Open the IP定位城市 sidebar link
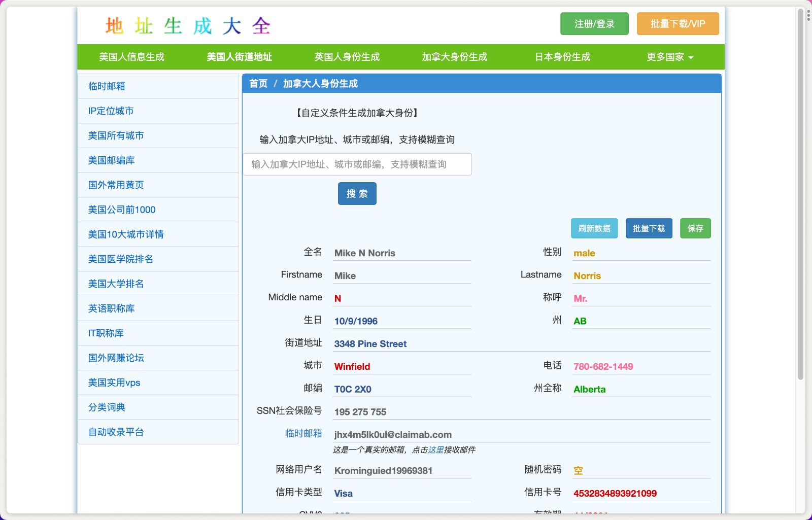The width and height of the screenshot is (812, 520). click(x=111, y=111)
